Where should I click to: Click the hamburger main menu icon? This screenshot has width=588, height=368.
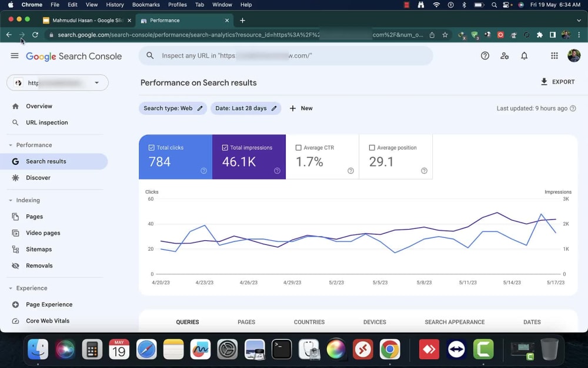(15, 56)
